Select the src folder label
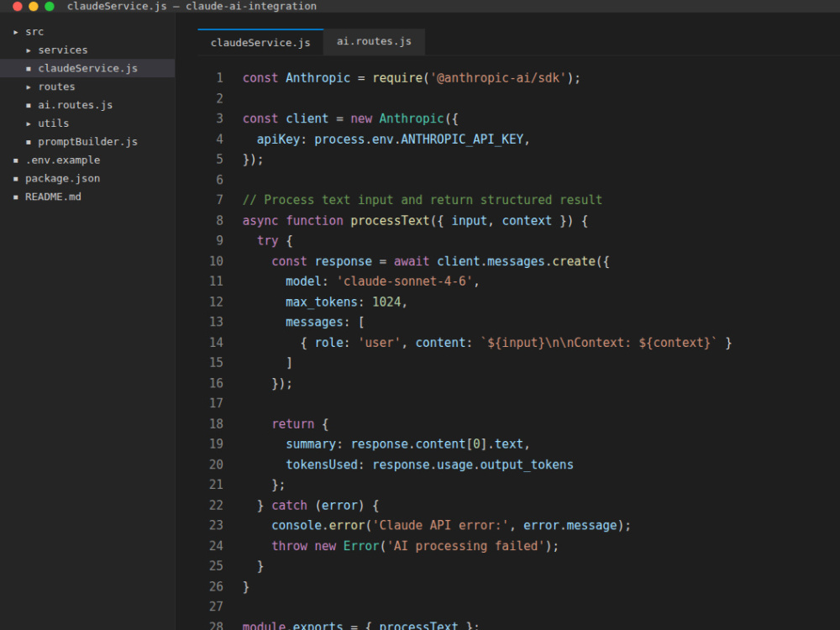The width and height of the screenshot is (840, 630). (x=34, y=32)
